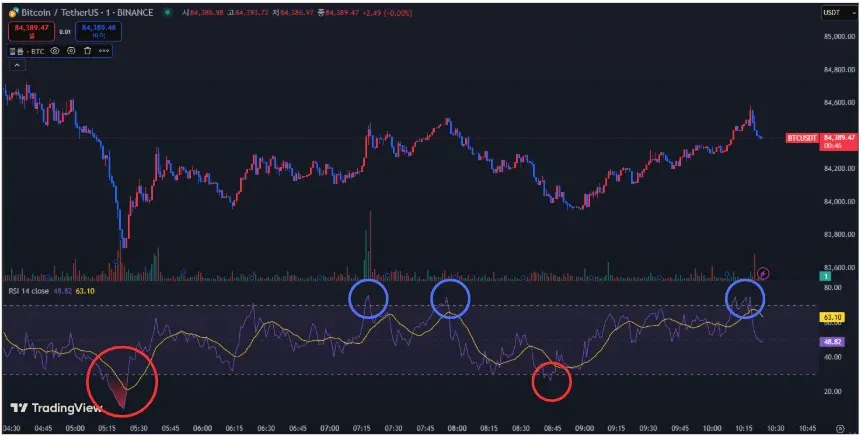Select the RSI 14 close indicator label
This screenshot has height=438, width=863.
29,291
